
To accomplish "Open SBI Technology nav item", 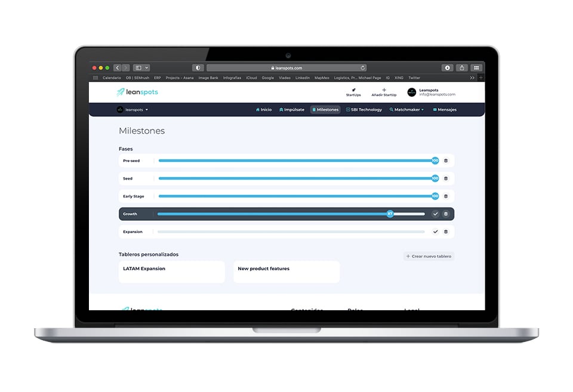I will tap(364, 110).
